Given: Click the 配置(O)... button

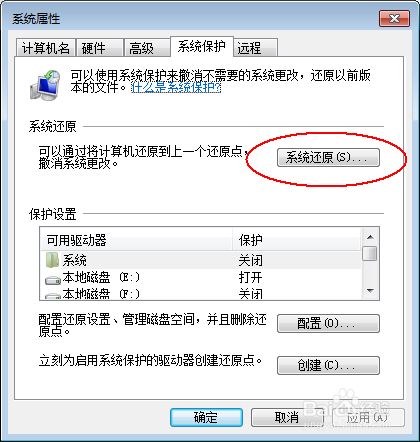Looking at the screenshot, I should 328,323.
